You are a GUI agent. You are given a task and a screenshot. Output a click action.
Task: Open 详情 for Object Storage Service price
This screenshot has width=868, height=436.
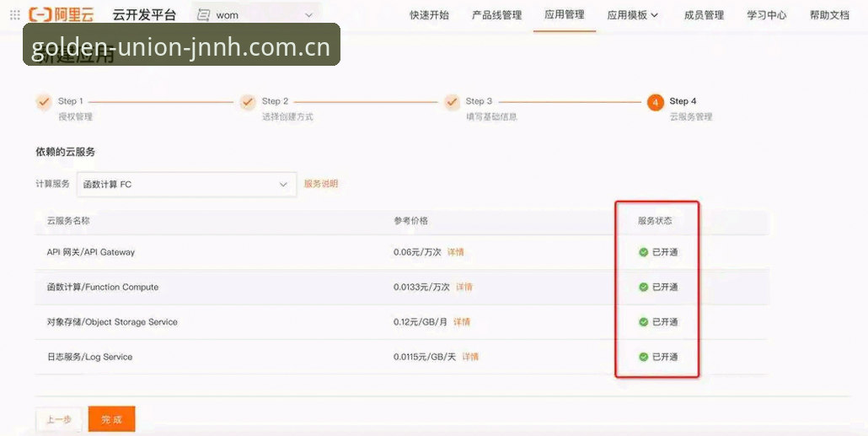click(462, 322)
